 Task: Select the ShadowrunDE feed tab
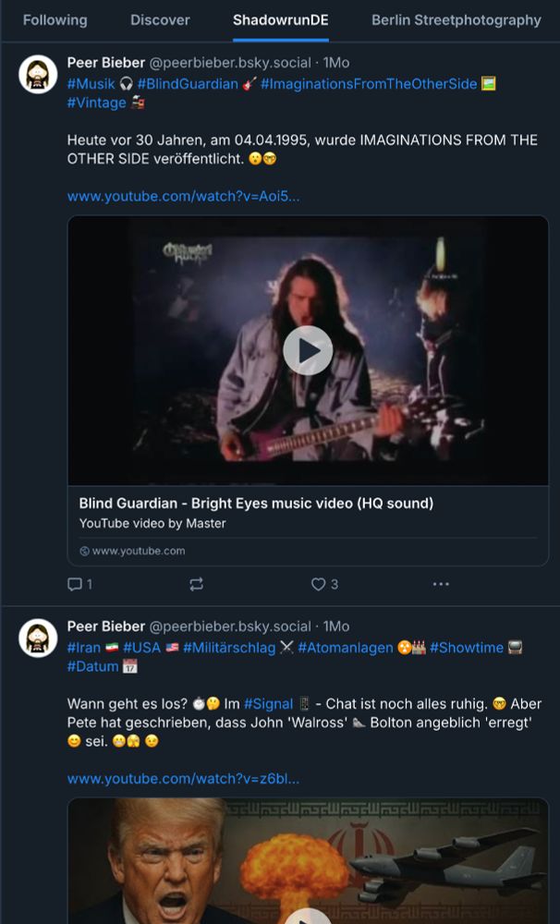[x=280, y=19]
